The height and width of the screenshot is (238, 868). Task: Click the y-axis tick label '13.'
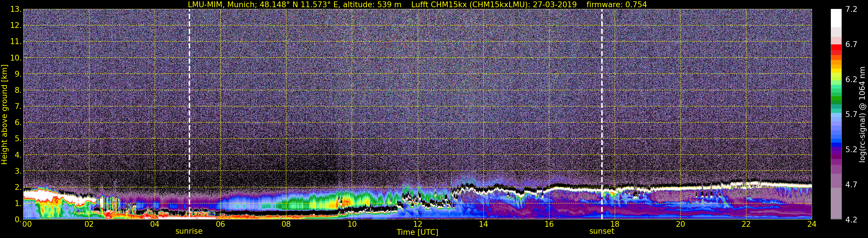(x=16, y=10)
